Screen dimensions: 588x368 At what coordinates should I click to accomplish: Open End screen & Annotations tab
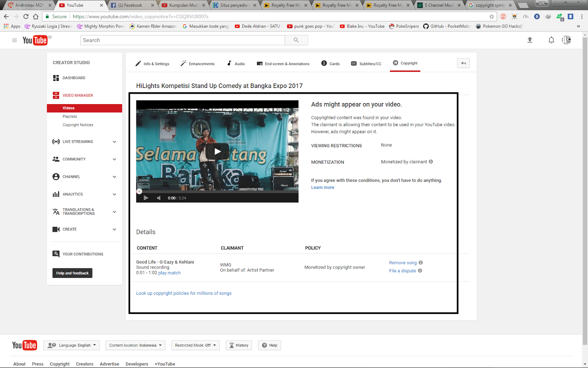(283, 64)
